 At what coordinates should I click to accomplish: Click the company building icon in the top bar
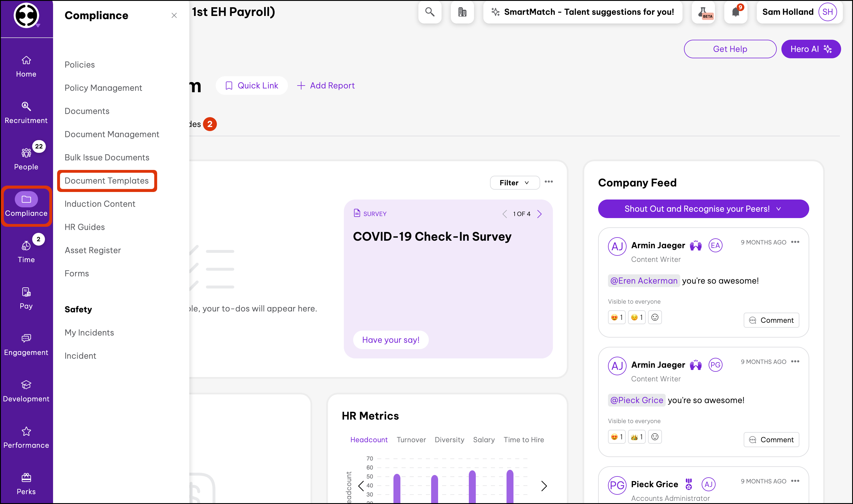pyautogui.click(x=462, y=12)
